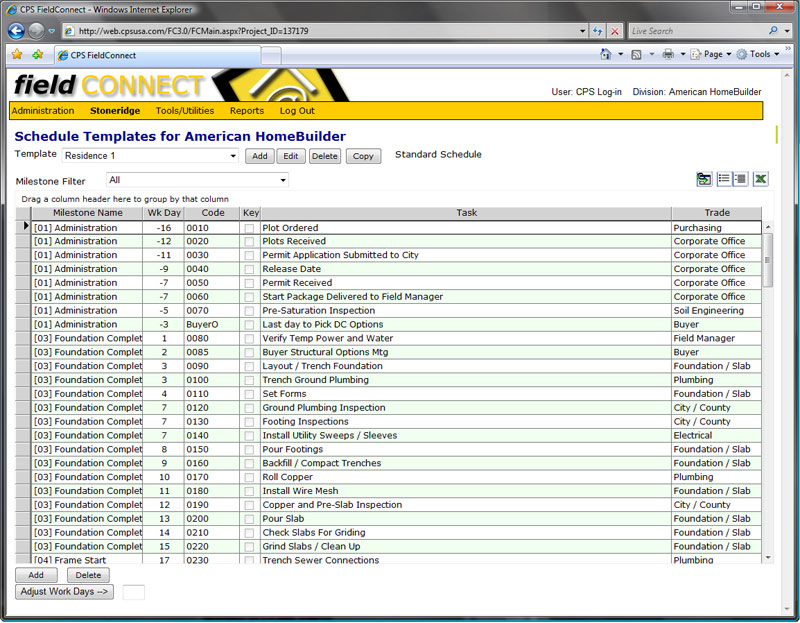
Task: Toggle Key checkbox for Release Date row
Action: click(249, 269)
